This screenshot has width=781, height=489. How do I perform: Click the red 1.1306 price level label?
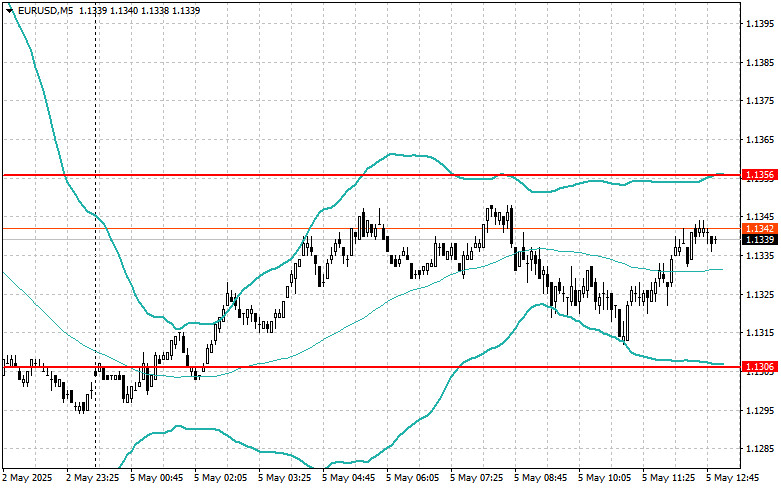[760, 367]
